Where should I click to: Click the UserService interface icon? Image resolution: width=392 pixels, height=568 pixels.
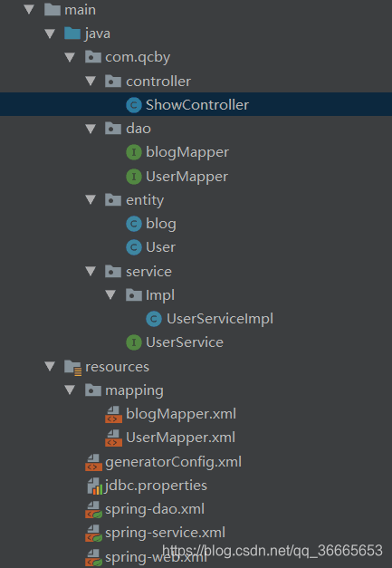click(134, 342)
